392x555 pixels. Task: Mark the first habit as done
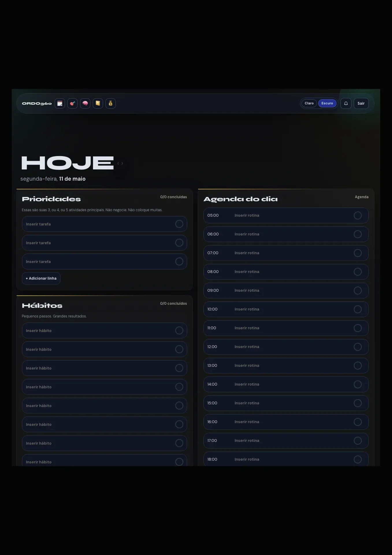pyautogui.click(x=179, y=330)
